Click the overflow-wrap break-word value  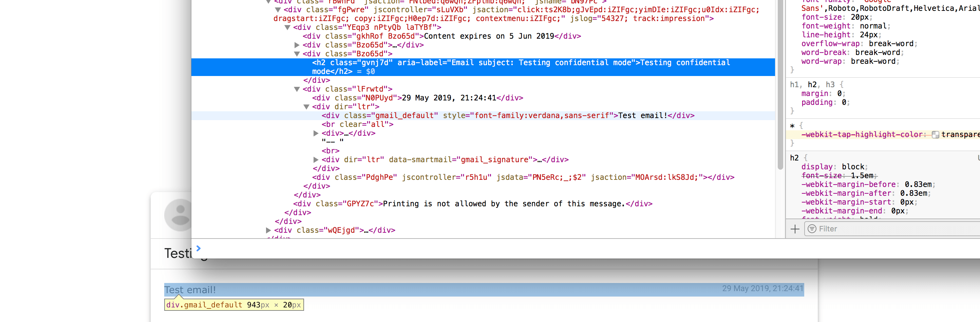pos(891,44)
